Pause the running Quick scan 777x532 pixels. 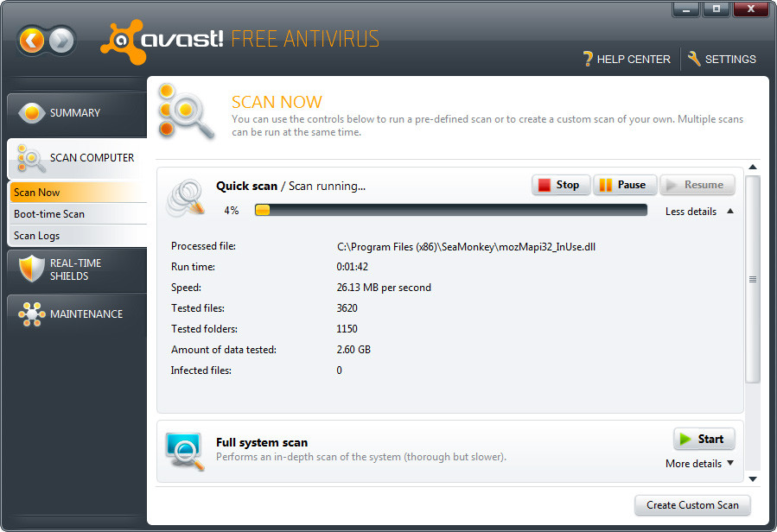pyautogui.click(x=625, y=185)
